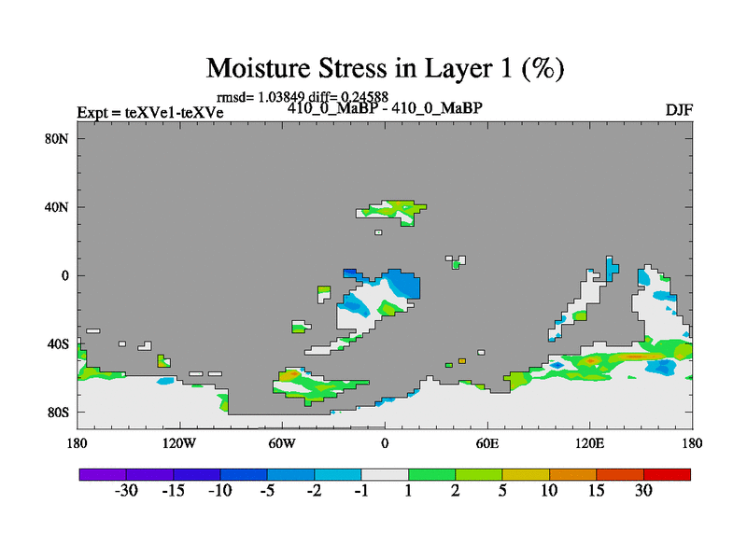This screenshot has width=747, height=560.
Task: Click the '80N' latitude axis label
Action: (x=58, y=138)
